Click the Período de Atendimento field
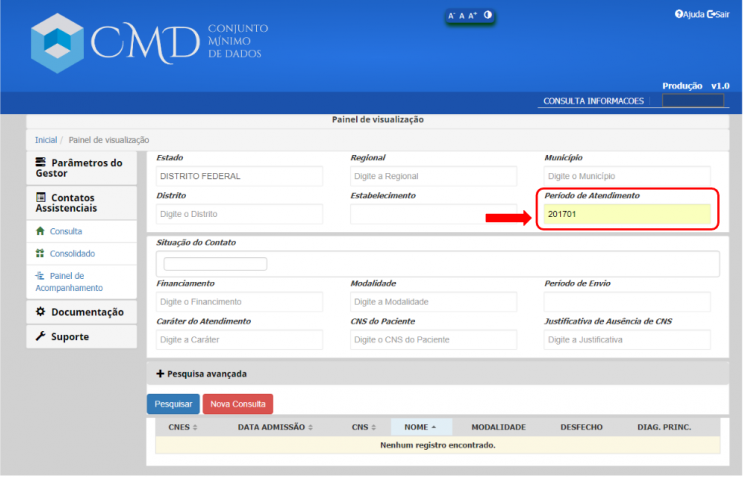The width and height of the screenshot is (743, 477). point(627,214)
